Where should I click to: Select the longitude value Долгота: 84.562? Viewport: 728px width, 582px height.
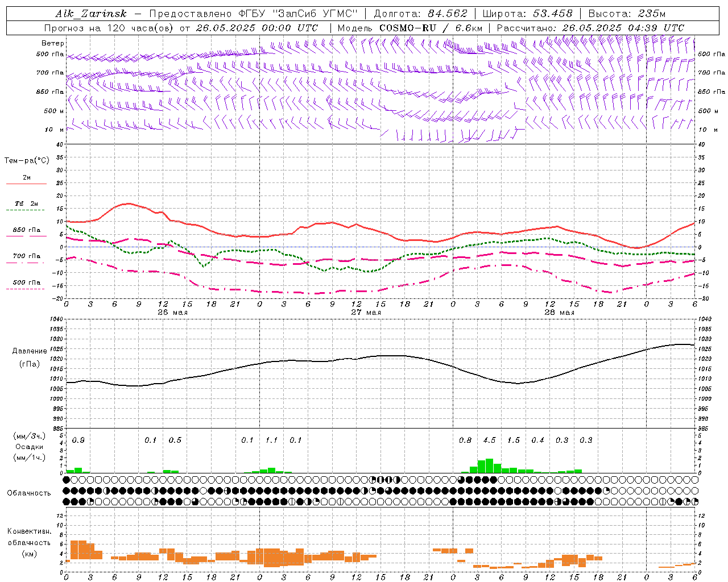click(x=420, y=14)
